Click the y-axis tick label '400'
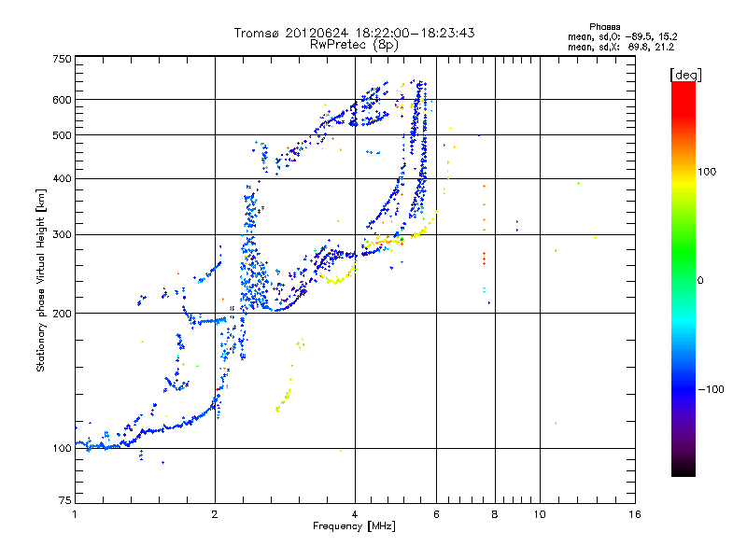 pyautogui.click(x=62, y=179)
